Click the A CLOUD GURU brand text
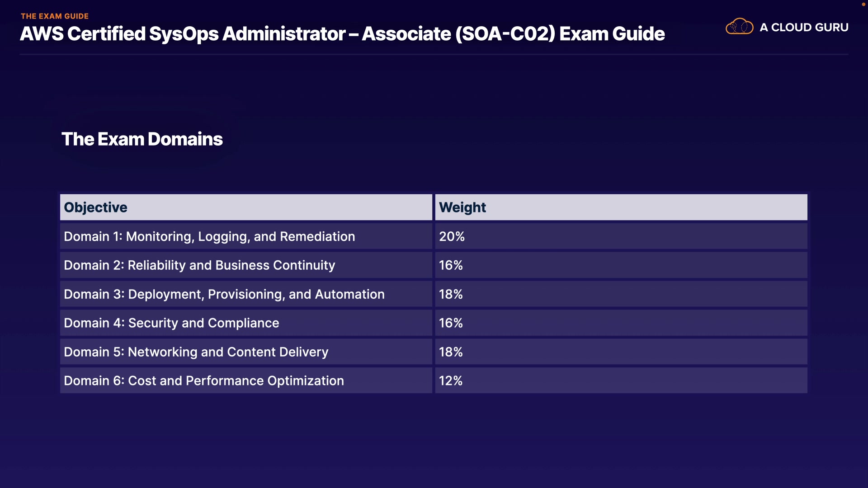This screenshot has height=488, width=868. [x=804, y=28]
